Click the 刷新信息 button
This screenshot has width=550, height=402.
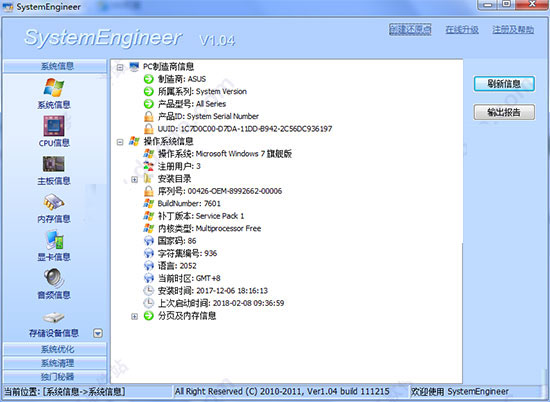point(504,84)
